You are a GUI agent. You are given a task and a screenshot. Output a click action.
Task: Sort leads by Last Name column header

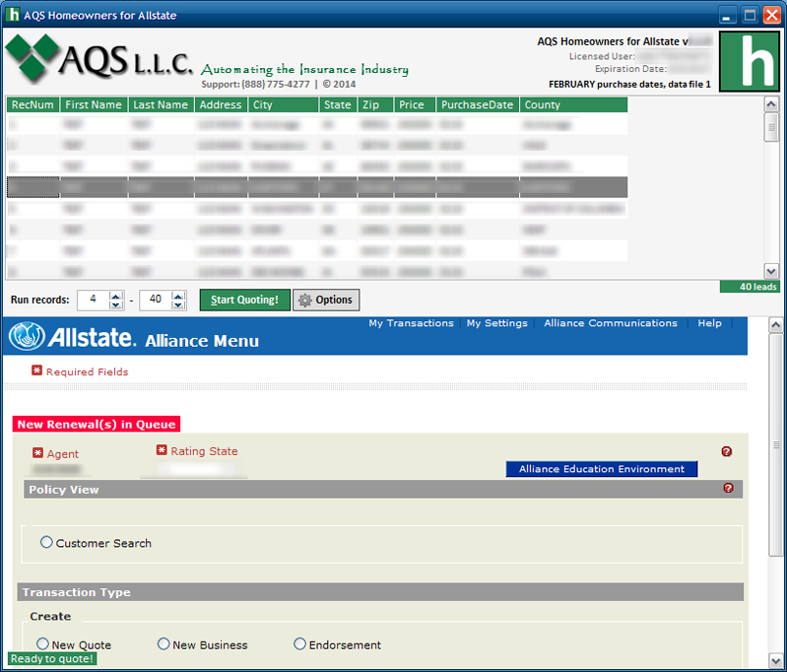click(161, 104)
